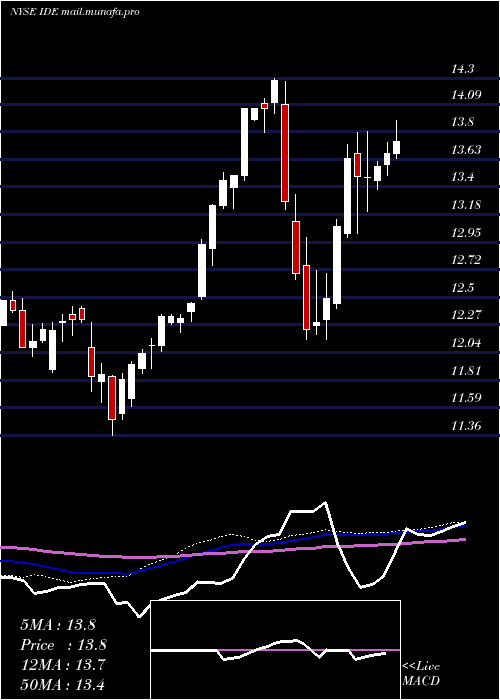
Task: Click the 12.72 price axis label
Action: tap(466, 260)
